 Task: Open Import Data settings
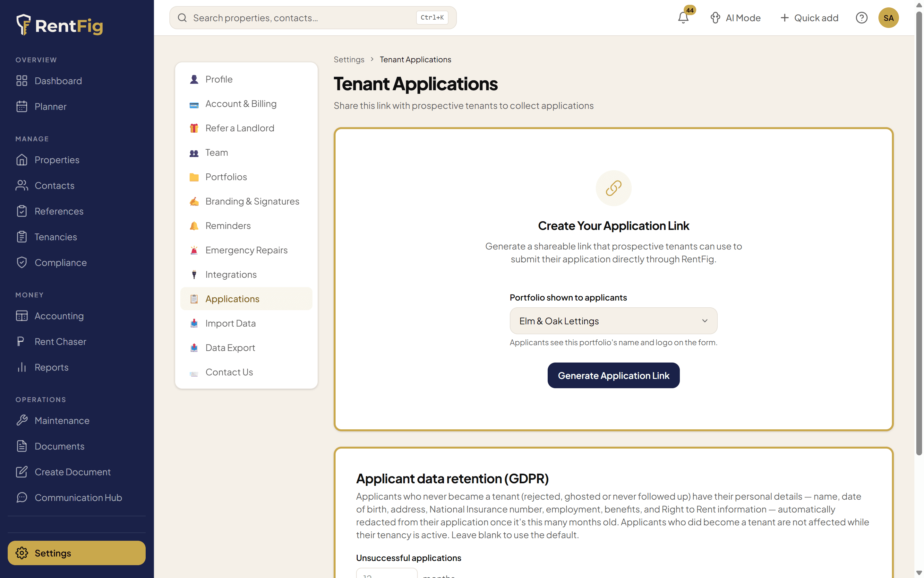[246, 323]
